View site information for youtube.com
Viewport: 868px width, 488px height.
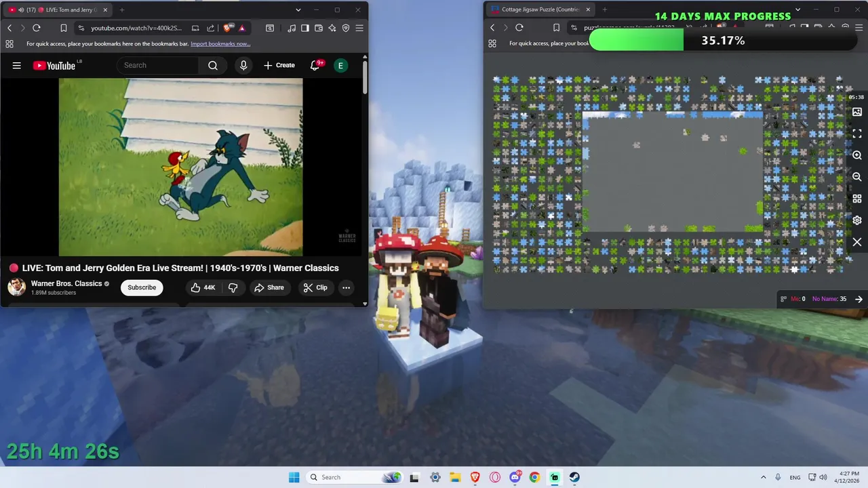click(81, 28)
